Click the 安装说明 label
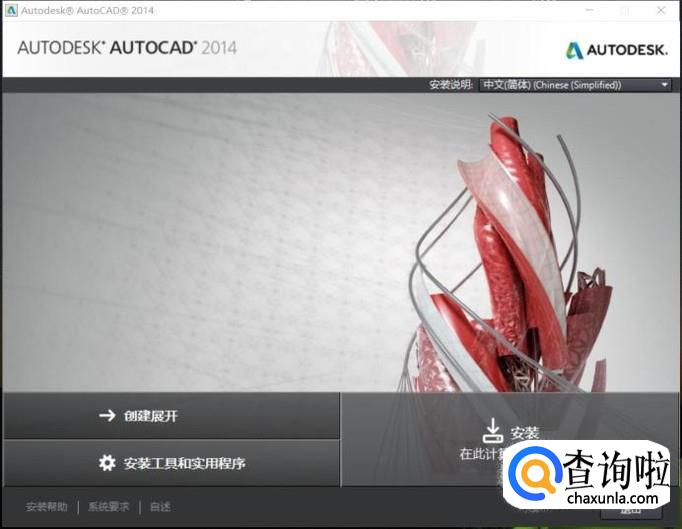The image size is (682, 529). point(451,85)
